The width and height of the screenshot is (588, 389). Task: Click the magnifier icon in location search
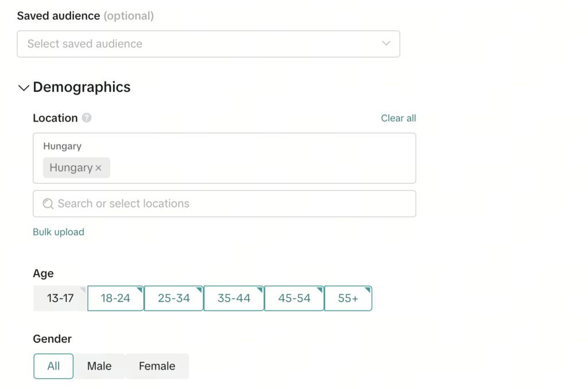48,204
